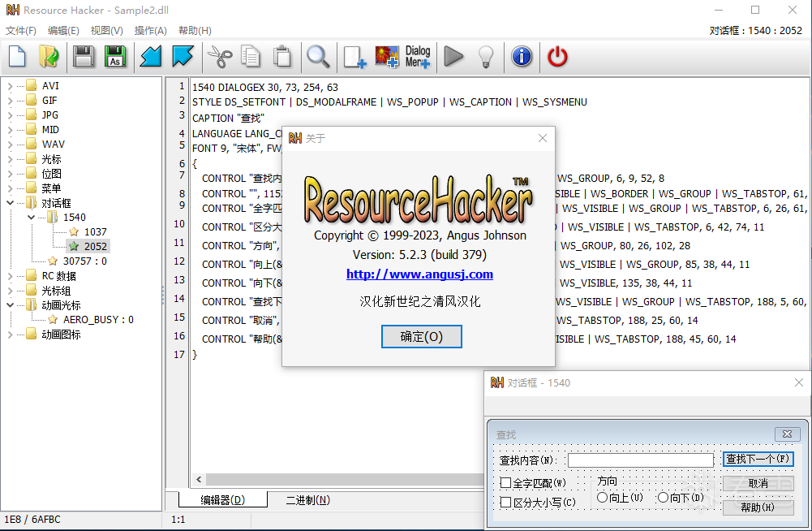
Task: Add image resource with flower icon
Action: [x=387, y=57]
